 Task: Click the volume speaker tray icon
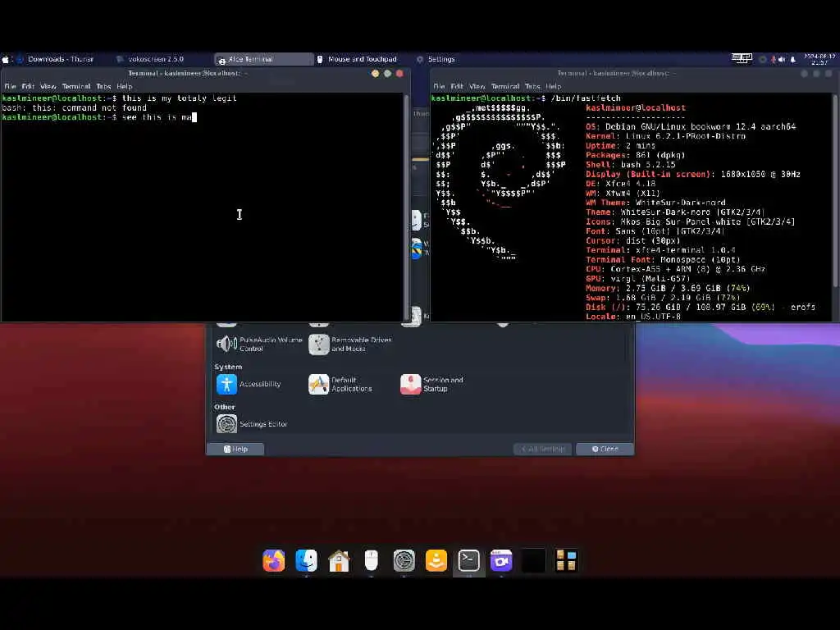tap(782, 59)
